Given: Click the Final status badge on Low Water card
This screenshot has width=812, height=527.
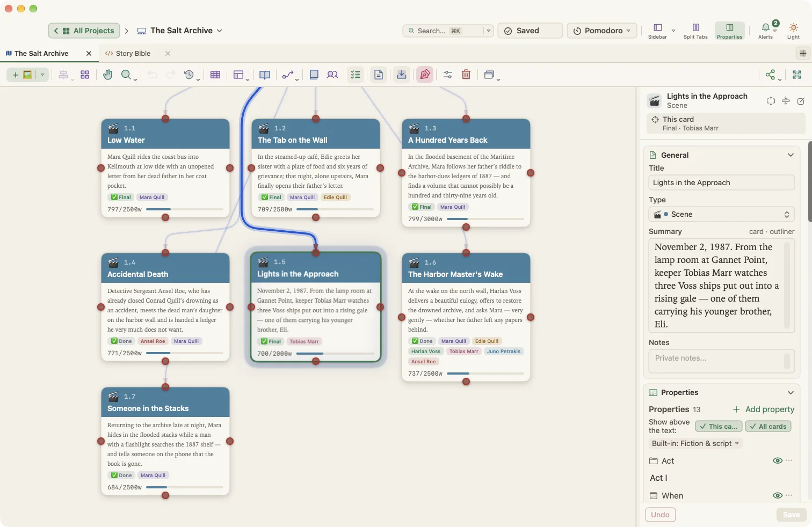Looking at the screenshot, I should (121, 197).
